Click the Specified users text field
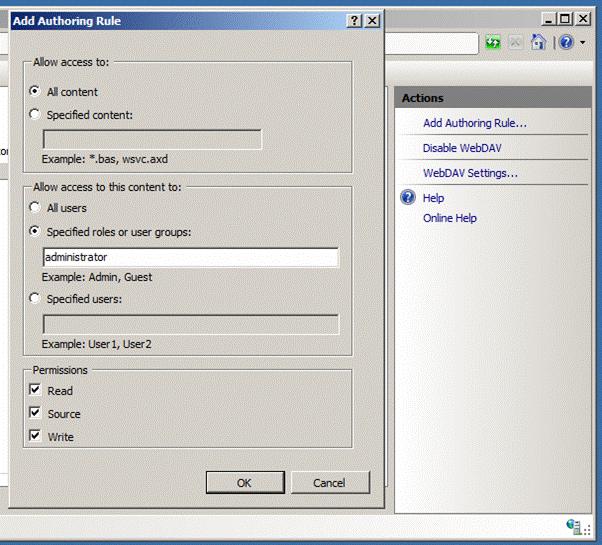The image size is (602, 545). [191, 325]
